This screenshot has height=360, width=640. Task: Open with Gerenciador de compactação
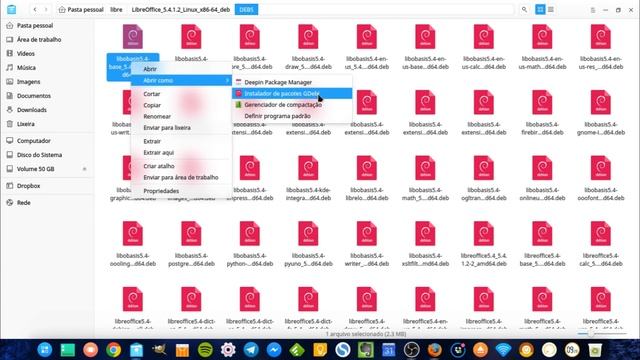pos(292,105)
